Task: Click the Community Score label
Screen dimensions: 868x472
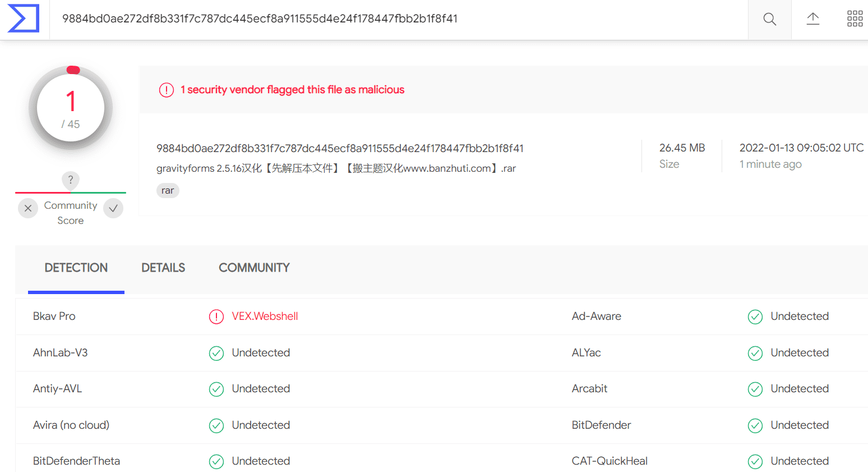Action: click(x=71, y=213)
